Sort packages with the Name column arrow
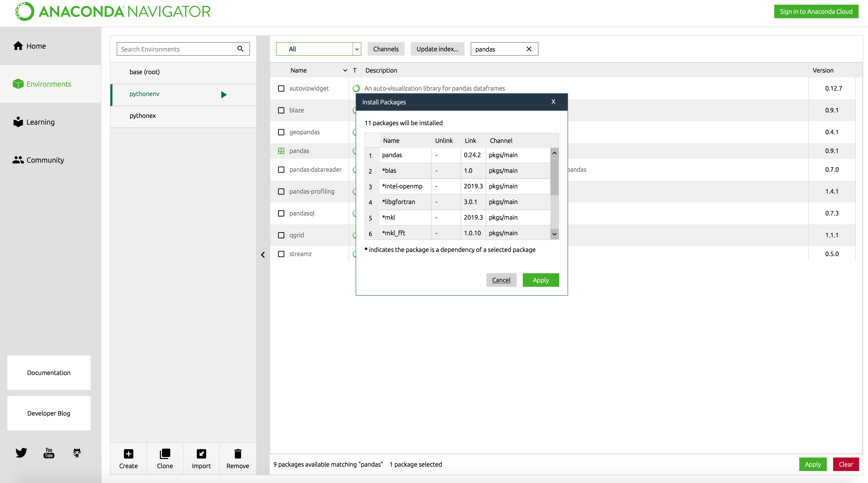The image size is (868, 483). (x=345, y=71)
